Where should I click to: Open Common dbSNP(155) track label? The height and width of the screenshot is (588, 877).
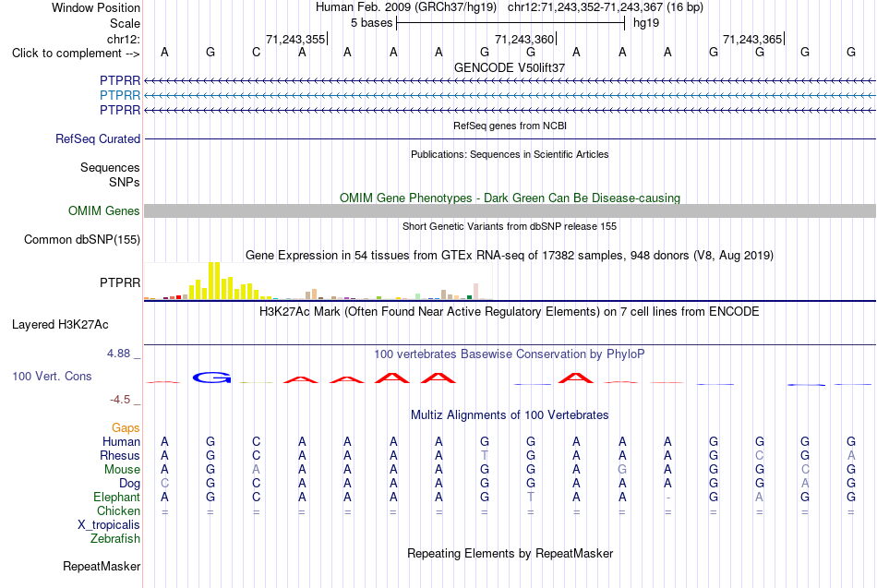tap(82, 239)
